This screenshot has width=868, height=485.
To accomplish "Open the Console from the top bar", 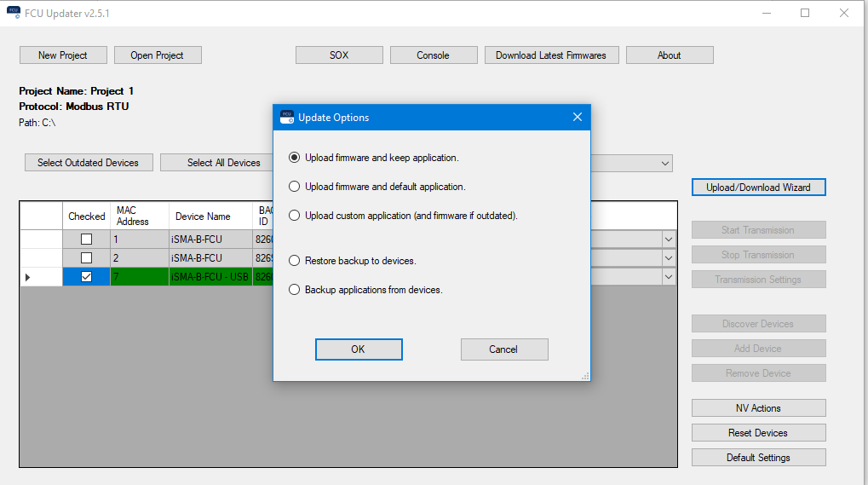I will 433,55.
